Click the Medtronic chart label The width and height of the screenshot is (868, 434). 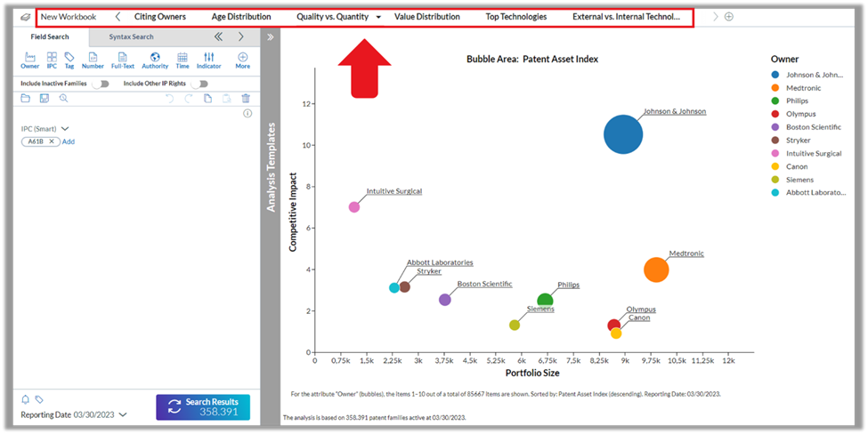[686, 253]
